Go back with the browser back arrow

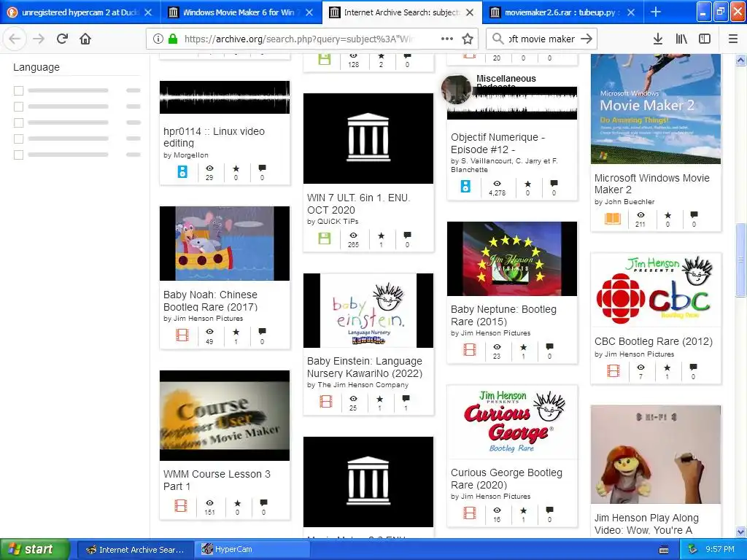15,39
